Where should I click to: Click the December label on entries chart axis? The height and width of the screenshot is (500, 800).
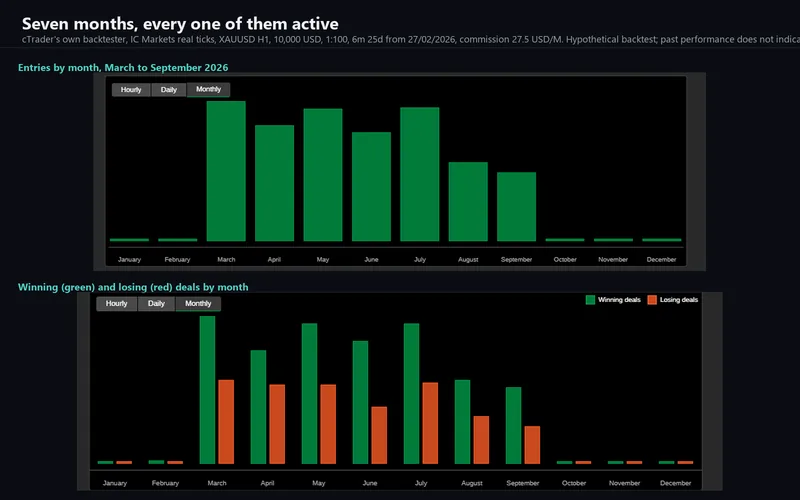pyautogui.click(x=662, y=259)
